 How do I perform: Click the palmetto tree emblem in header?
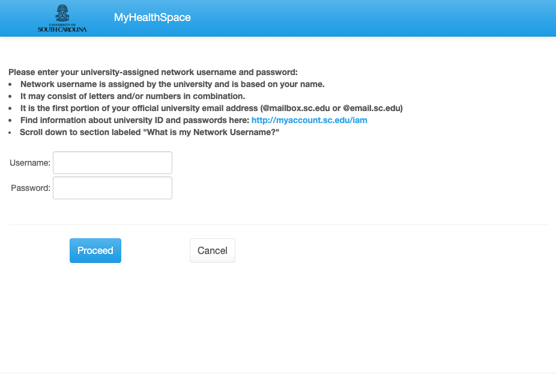point(62,13)
